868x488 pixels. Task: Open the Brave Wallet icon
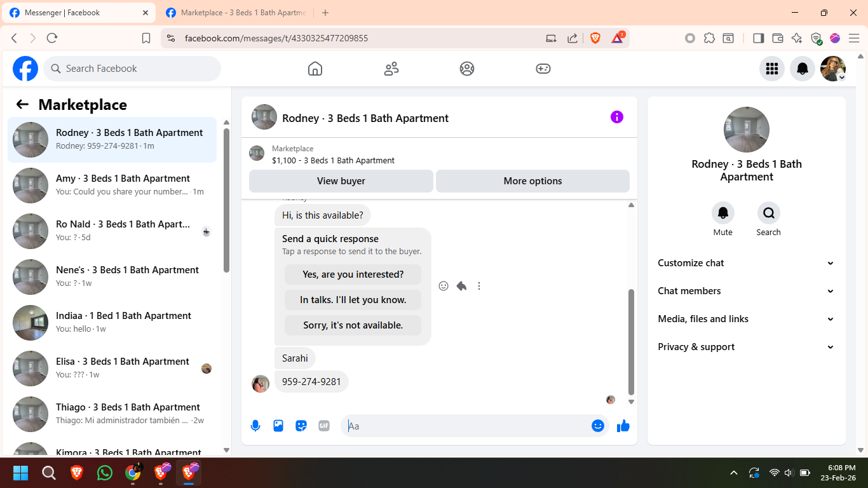[778, 38]
